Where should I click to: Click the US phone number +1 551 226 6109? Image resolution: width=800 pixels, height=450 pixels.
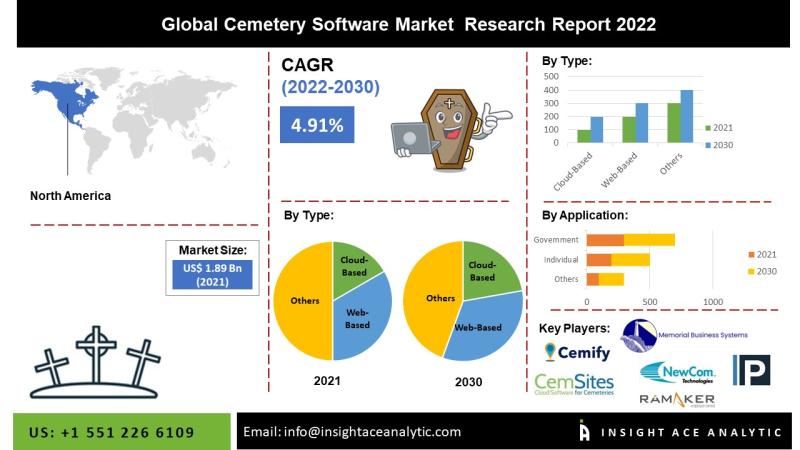click(x=111, y=432)
